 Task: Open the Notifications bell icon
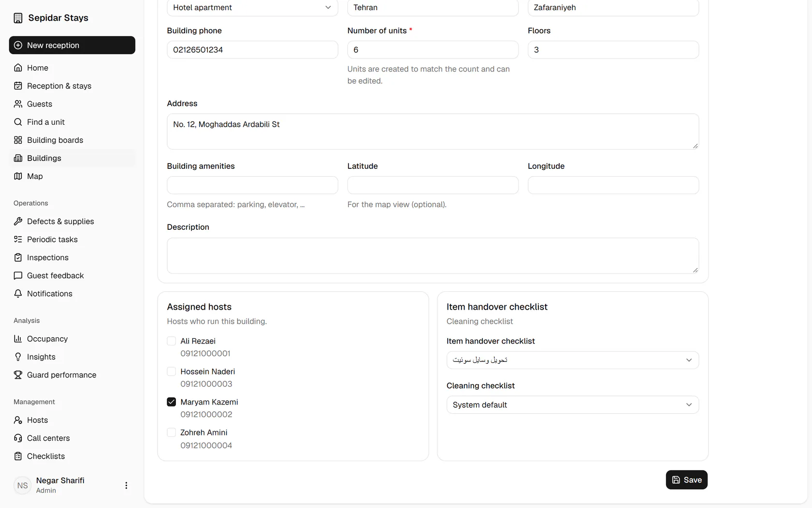pyautogui.click(x=18, y=294)
